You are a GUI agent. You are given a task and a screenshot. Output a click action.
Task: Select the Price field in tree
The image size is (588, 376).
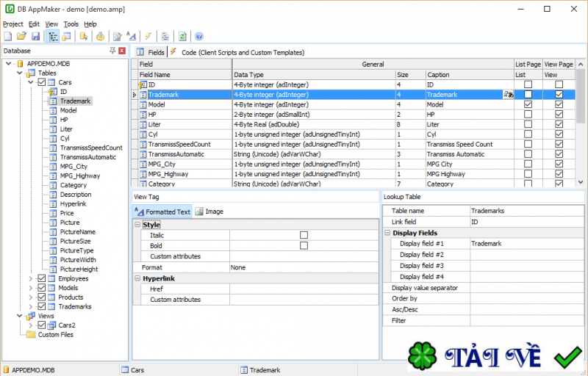click(67, 213)
